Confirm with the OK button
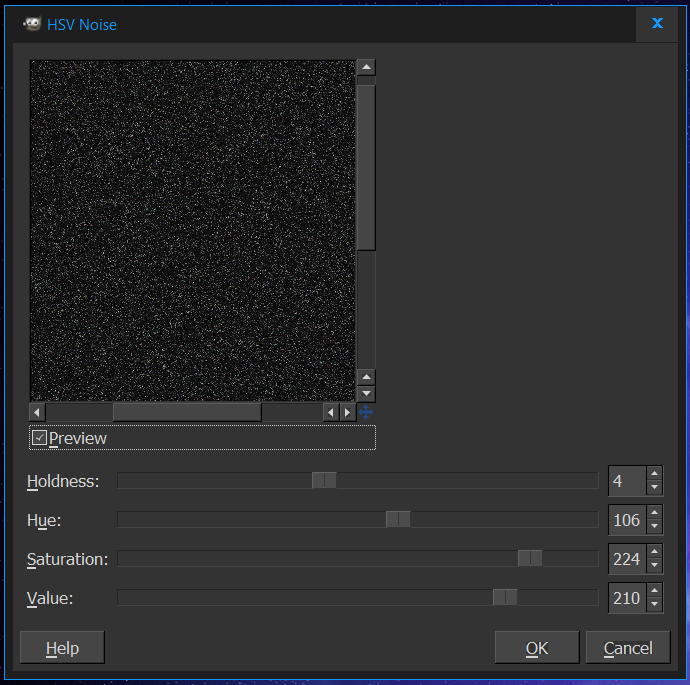This screenshot has height=685, width=690. (x=537, y=648)
